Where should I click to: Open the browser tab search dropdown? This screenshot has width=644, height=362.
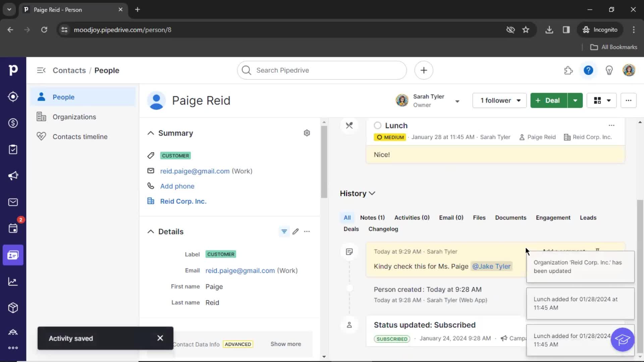pyautogui.click(x=9, y=9)
